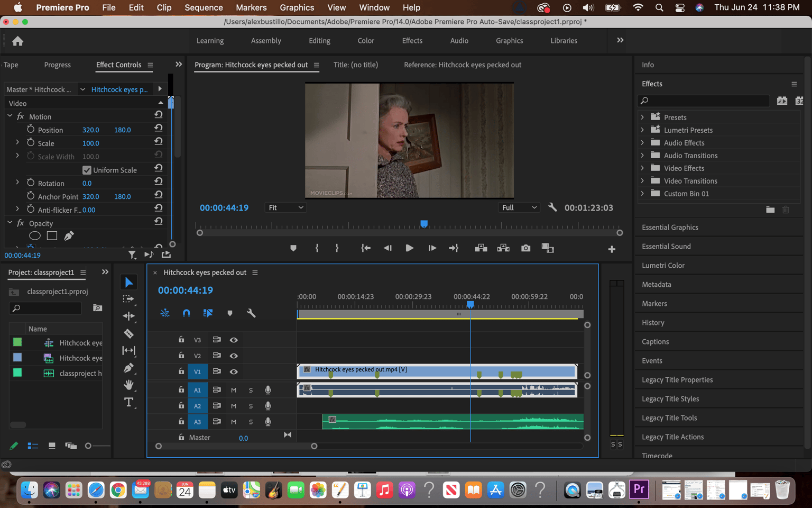812x508 pixels.
Task: Open Reference: Hitchcock eyes pecked out tab
Action: point(463,65)
